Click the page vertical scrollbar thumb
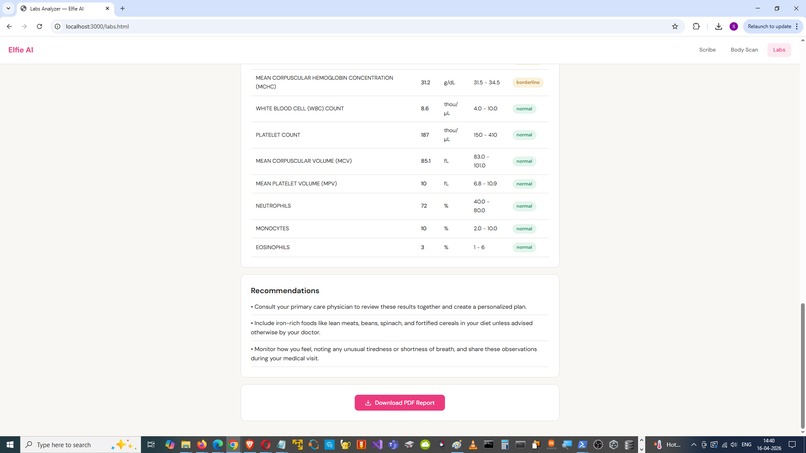Image resolution: width=806 pixels, height=453 pixels. [x=802, y=366]
